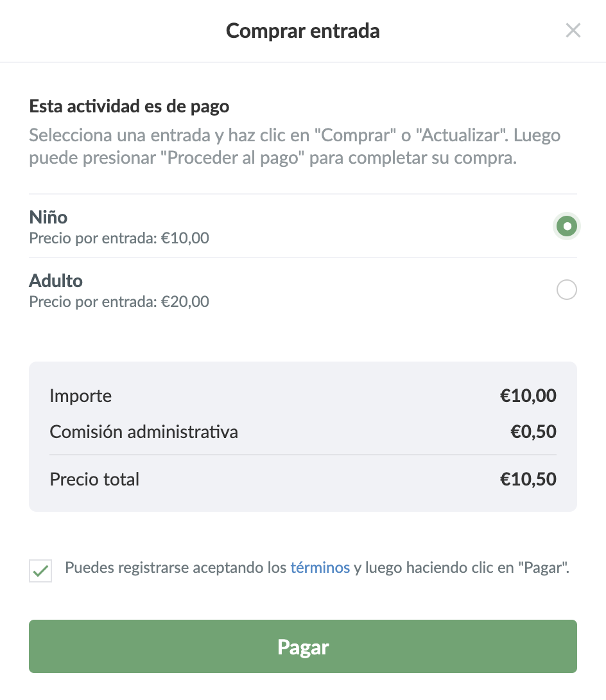Click the Puedes registrarse aceptando text
The height and width of the screenshot is (700, 606).
[176, 568]
